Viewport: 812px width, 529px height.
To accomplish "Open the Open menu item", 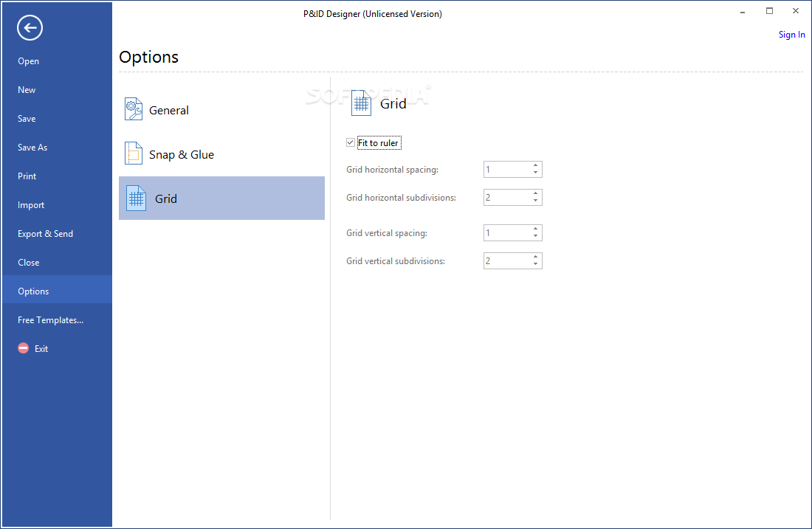I will (57, 61).
